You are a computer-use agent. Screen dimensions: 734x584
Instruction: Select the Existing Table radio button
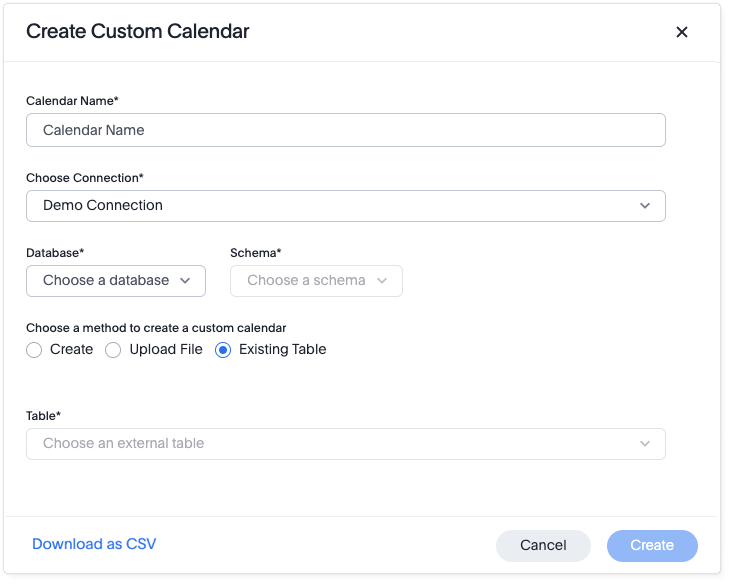(x=223, y=350)
